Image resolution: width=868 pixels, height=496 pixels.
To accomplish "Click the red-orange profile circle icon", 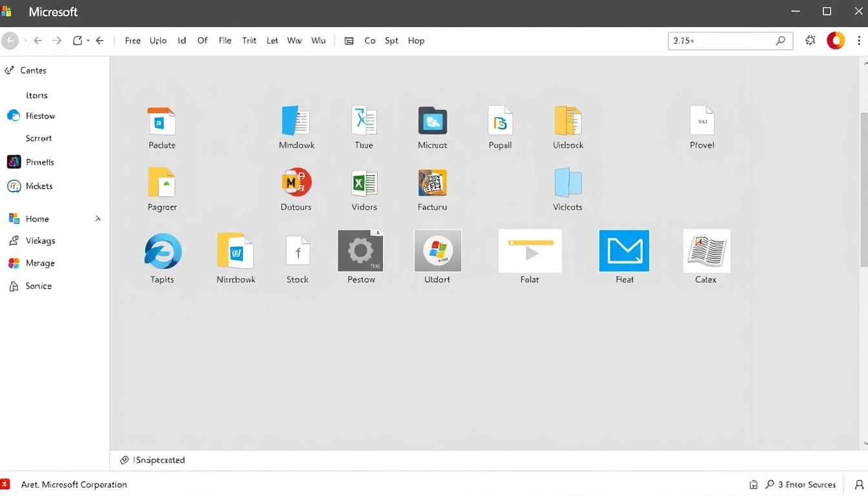I will 836,41.
